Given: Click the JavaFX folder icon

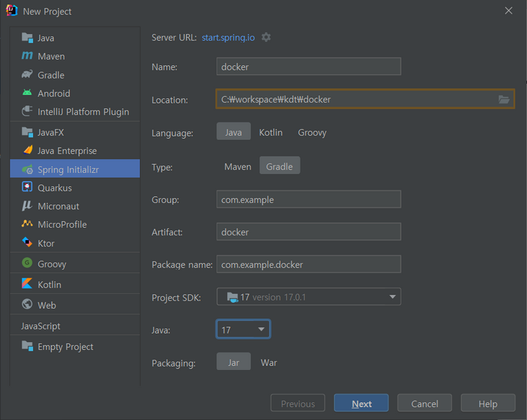Looking at the screenshot, I should 27,132.
